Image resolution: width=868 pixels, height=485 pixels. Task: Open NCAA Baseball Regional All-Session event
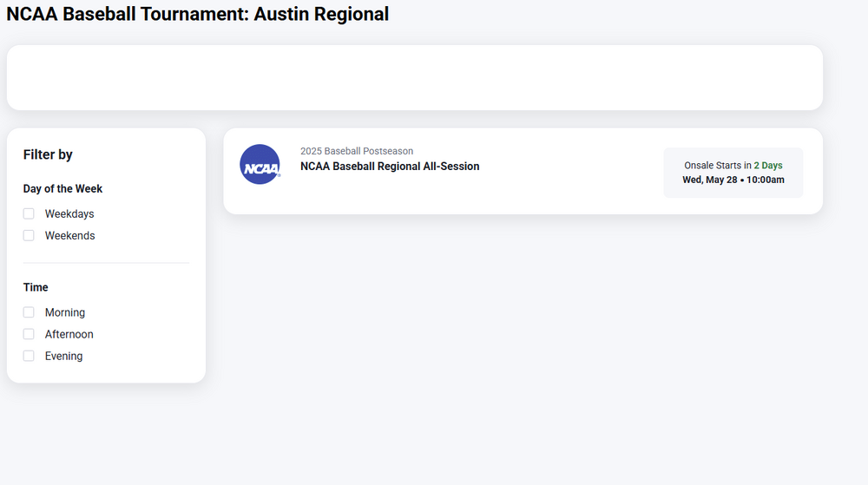point(390,167)
